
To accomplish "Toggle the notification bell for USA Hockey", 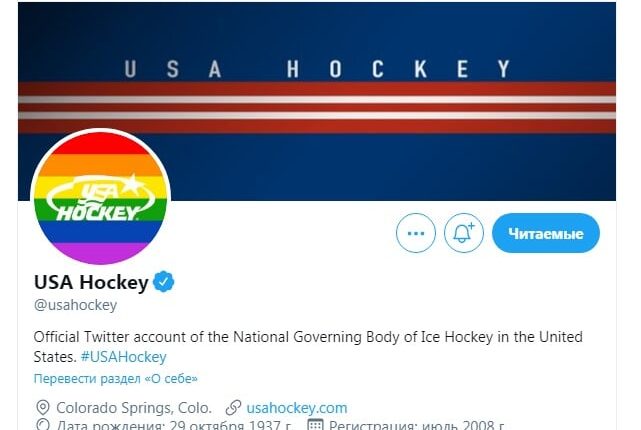I will click(x=463, y=233).
